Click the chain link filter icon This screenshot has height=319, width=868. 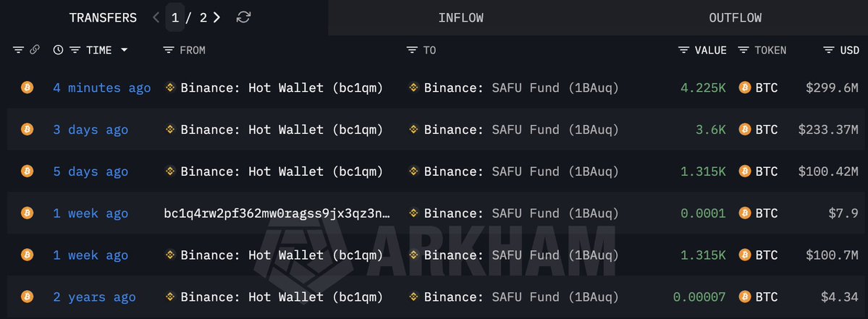pos(34,50)
